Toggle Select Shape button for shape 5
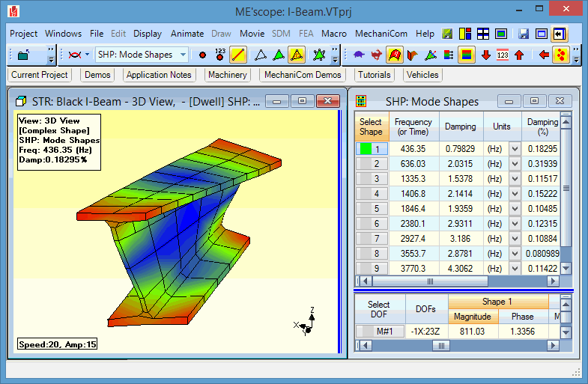The width and height of the screenshot is (588, 384). point(372,209)
